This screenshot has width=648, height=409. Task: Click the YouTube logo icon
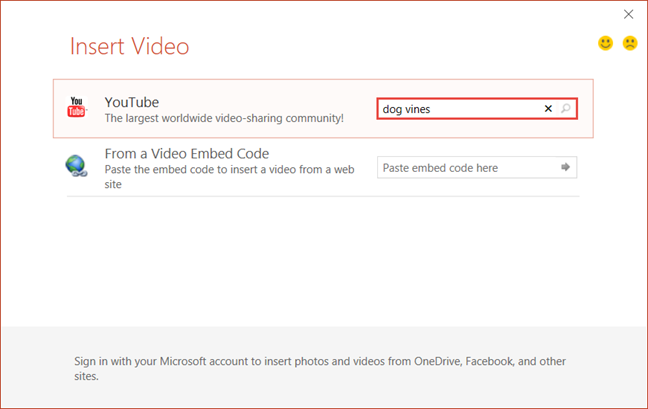click(x=76, y=107)
